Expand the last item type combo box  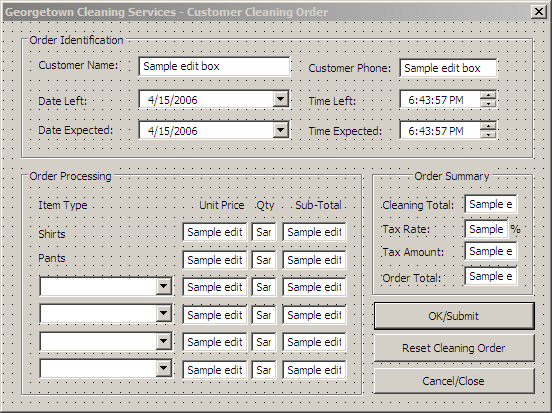pyautogui.click(x=164, y=368)
